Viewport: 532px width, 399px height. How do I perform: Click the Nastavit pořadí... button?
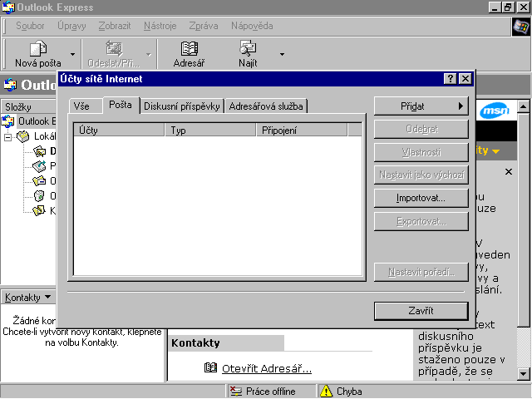[421, 272]
